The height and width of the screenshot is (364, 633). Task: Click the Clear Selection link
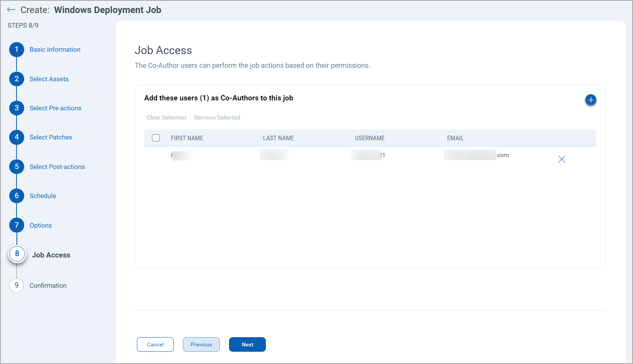point(166,117)
